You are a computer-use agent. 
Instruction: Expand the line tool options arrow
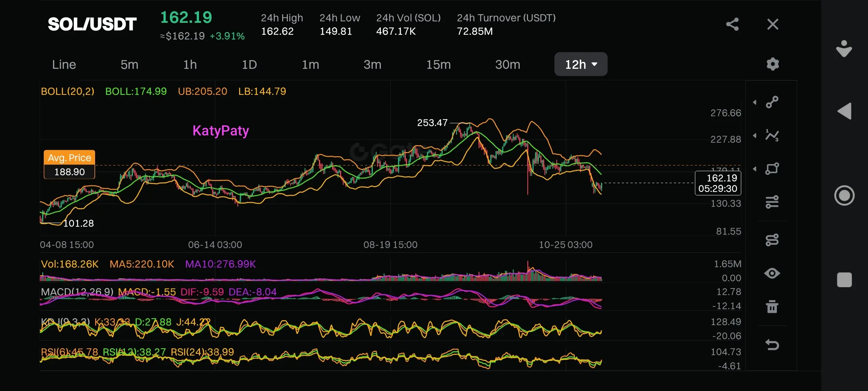coord(755,102)
